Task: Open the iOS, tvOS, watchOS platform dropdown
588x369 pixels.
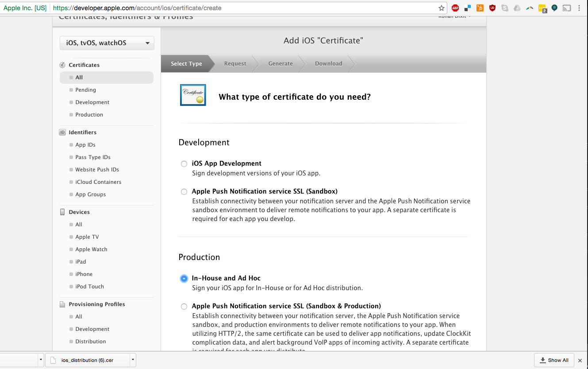Action: tap(107, 43)
